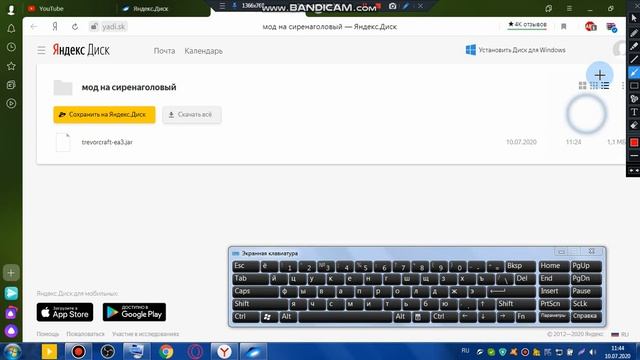Toggle Fn key on on-screen keyboard
Image resolution: width=640 pixels, height=360 pixels.
coord(526,317)
